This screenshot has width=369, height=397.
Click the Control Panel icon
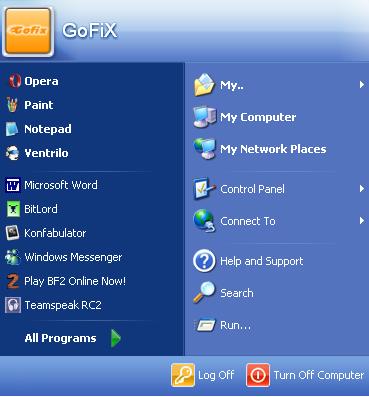point(204,189)
